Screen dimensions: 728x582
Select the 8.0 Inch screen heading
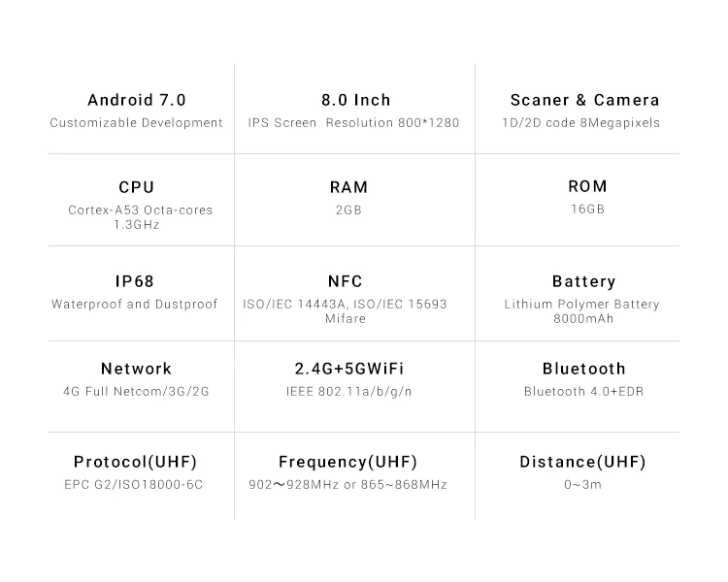[x=356, y=100]
